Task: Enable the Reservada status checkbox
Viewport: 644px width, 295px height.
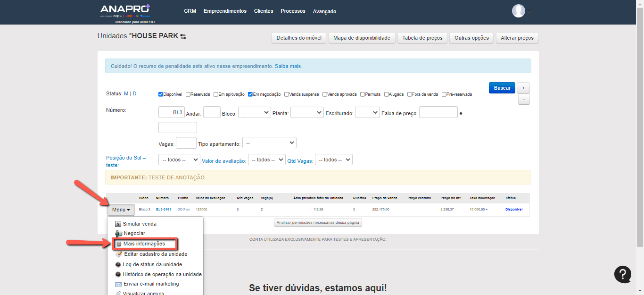Action: coord(188,94)
